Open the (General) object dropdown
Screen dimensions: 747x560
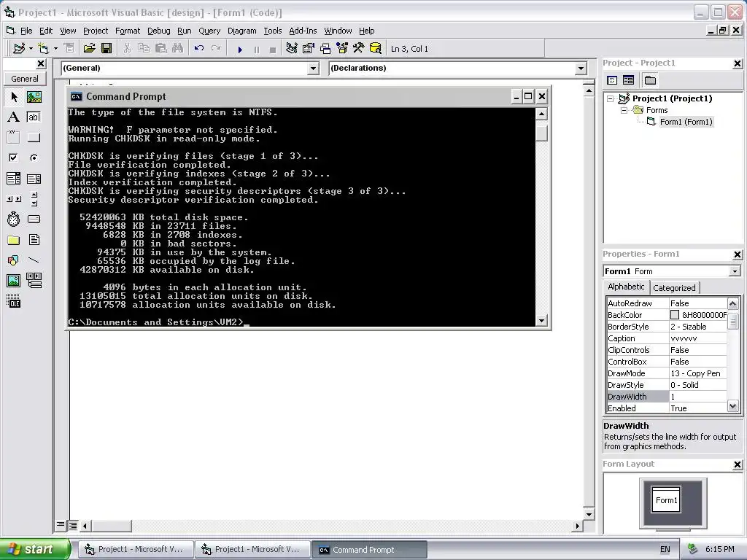coord(313,69)
